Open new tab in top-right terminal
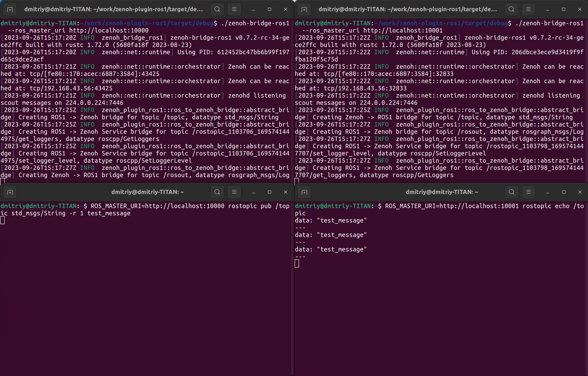 304,9
